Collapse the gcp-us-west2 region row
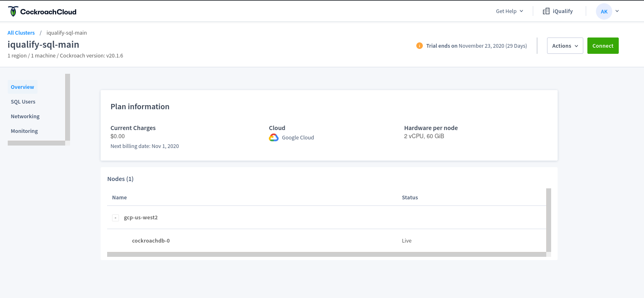 coord(116,218)
